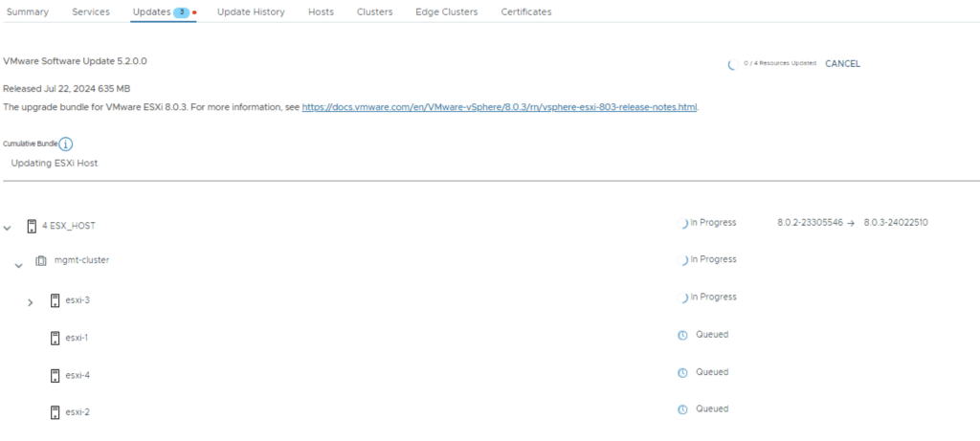Select the esxi-4 host name
This screenshot has width=980, height=441.
(78, 375)
